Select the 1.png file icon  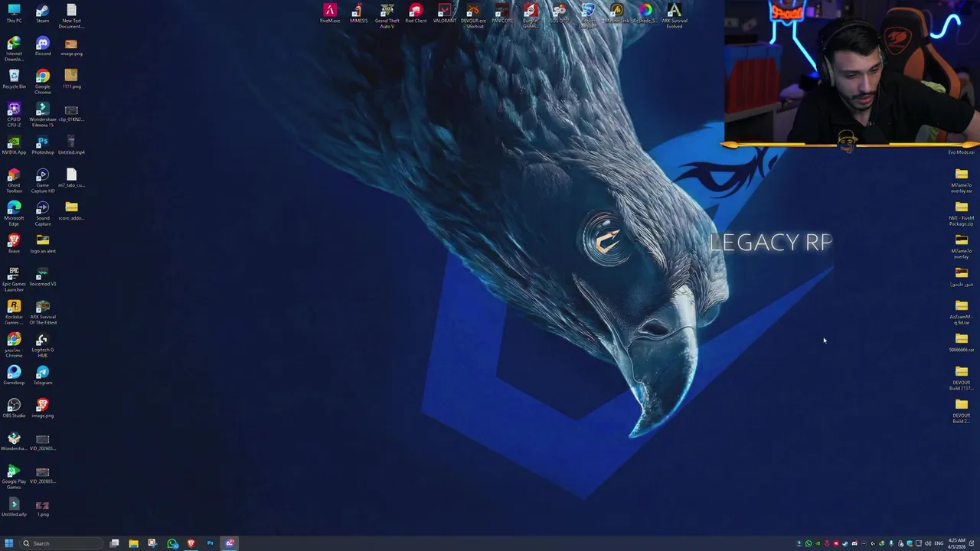pyautogui.click(x=42, y=507)
